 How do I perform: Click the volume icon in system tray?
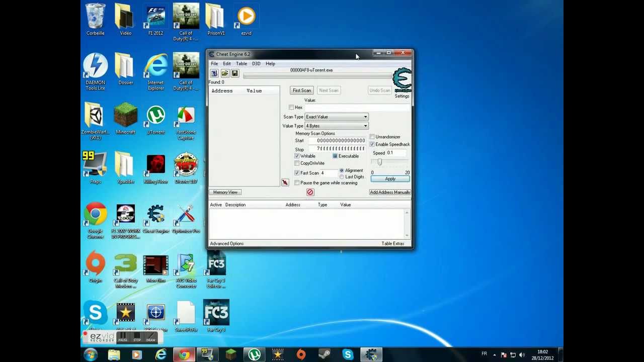(x=522, y=354)
